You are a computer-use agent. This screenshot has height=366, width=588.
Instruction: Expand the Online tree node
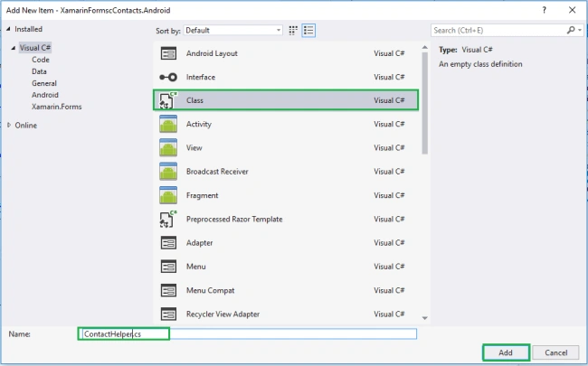9,125
